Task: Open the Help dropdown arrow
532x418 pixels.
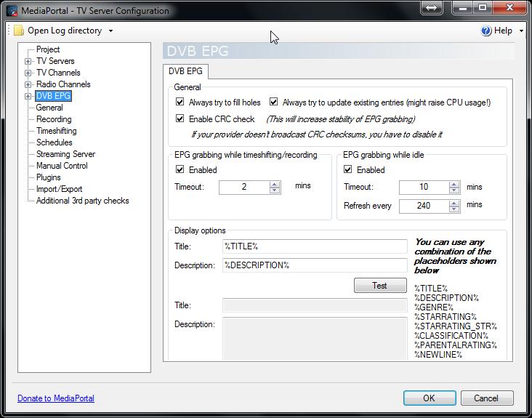Action: coord(521,31)
